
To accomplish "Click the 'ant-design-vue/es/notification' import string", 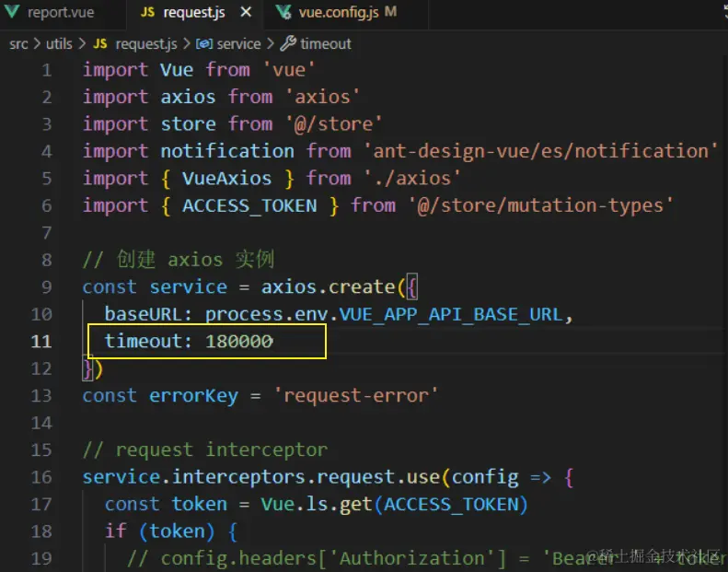I will point(540,151).
